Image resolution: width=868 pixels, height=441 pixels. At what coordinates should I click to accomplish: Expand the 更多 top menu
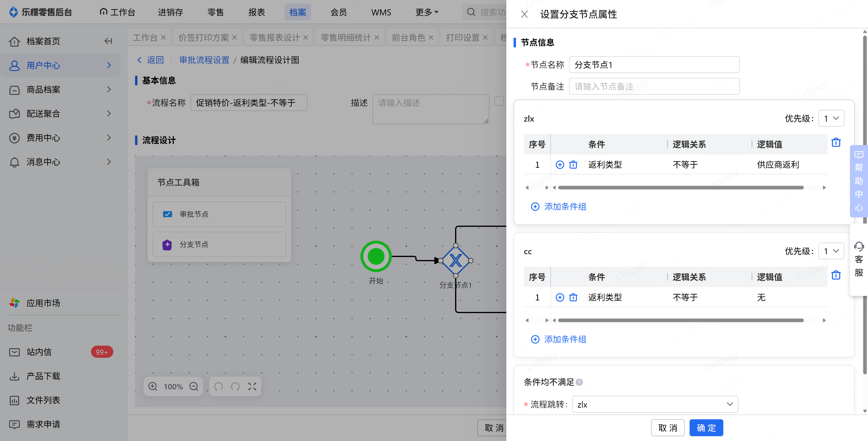point(426,12)
